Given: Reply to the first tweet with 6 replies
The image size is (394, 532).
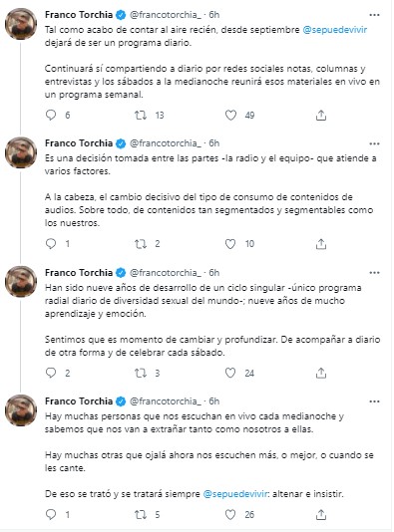Looking at the screenshot, I should (x=51, y=115).
